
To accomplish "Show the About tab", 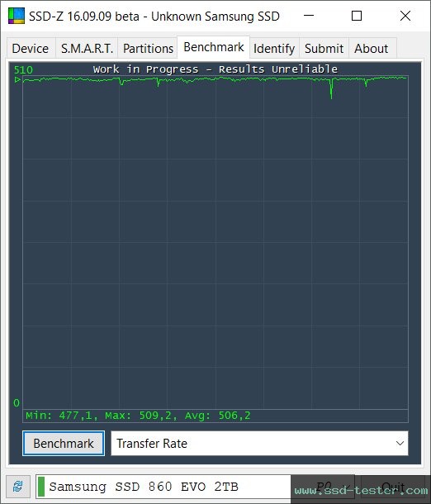I will tap(372, 49).
